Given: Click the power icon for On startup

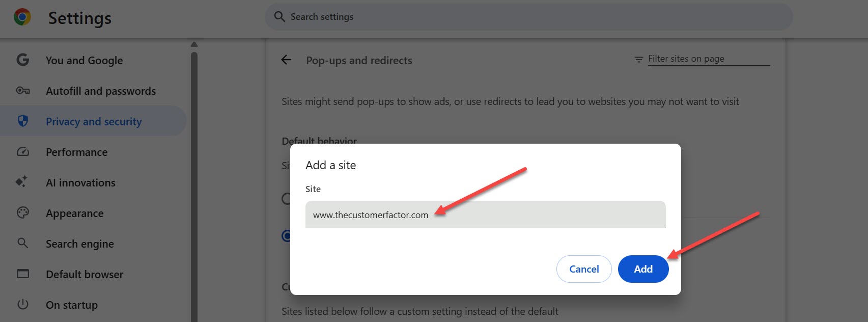Looking at the screenshot, I should point(23,304).
